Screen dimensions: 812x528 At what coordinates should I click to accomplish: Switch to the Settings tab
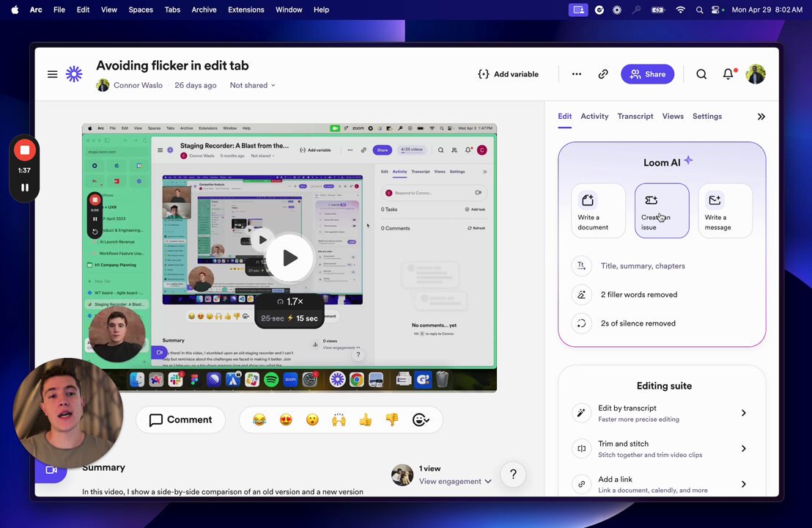pos(707,117)
